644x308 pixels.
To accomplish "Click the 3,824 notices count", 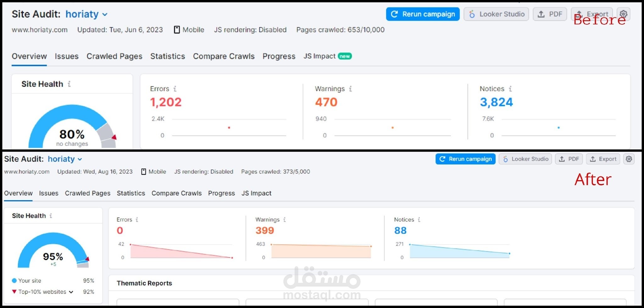I will click(496, 102).
